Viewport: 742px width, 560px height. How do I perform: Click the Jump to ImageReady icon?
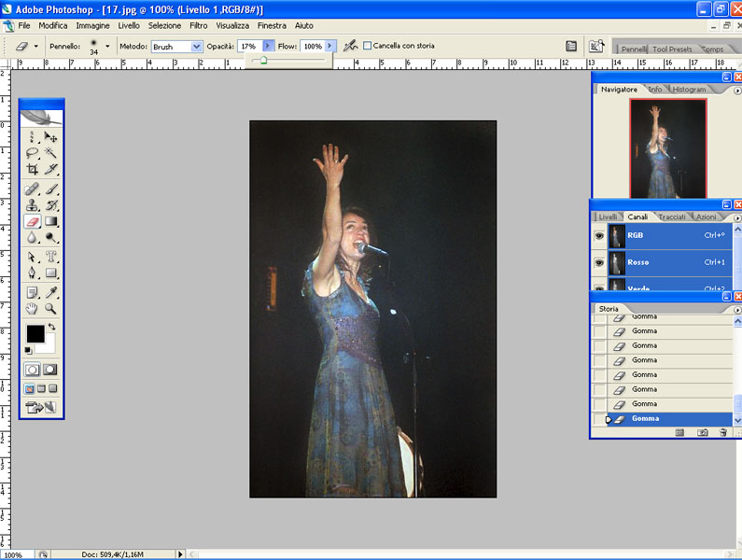[41, 407]
